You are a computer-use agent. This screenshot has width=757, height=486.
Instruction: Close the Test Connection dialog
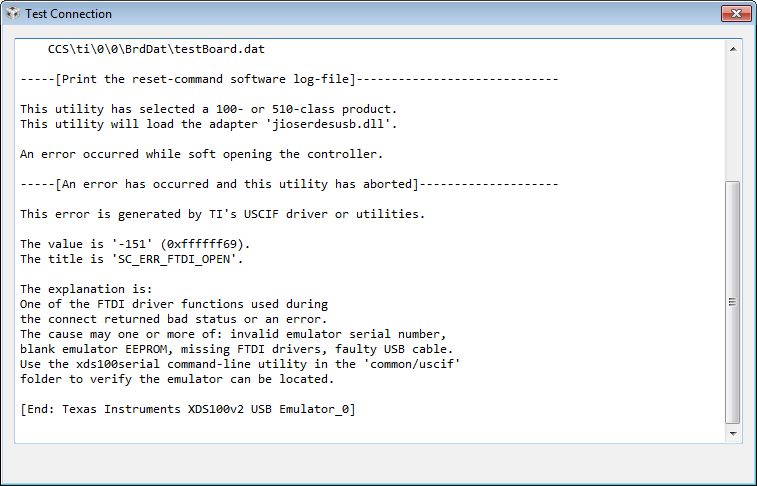pyautogui.click(x=729, y=13)
